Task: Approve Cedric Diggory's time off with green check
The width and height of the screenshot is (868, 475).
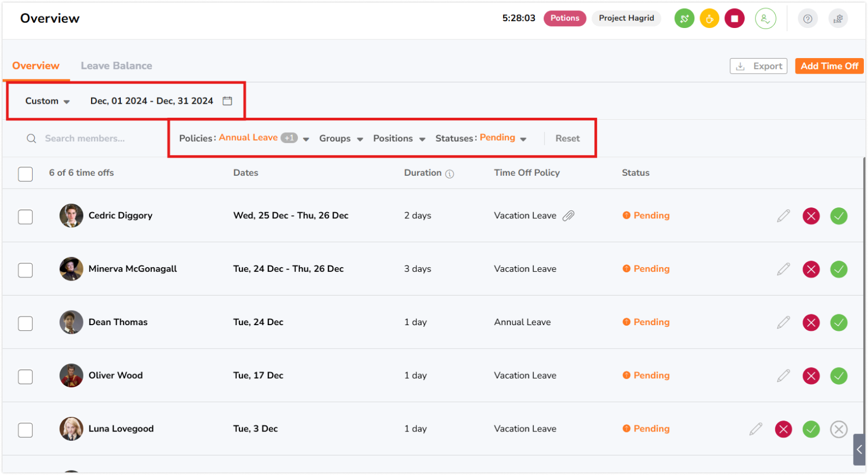Action: (x=838, y=216)
